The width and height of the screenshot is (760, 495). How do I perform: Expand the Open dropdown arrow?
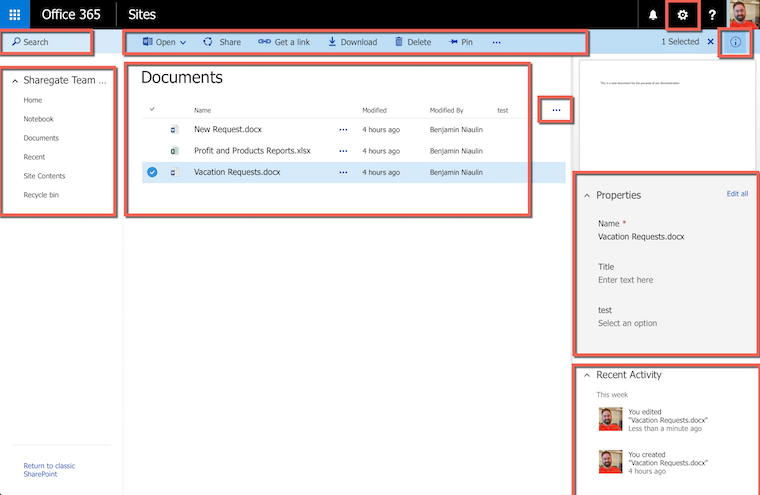(183, 43)
